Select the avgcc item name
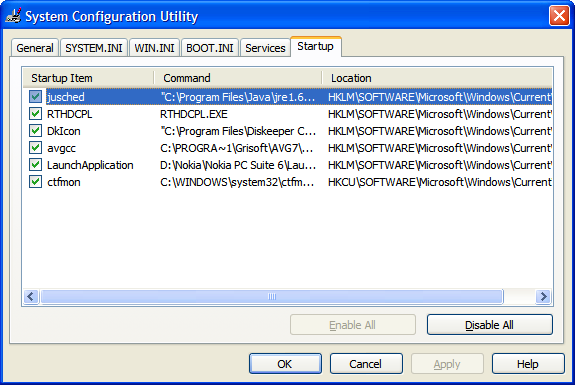Screen dimensions: 575x385 [62, 148]
